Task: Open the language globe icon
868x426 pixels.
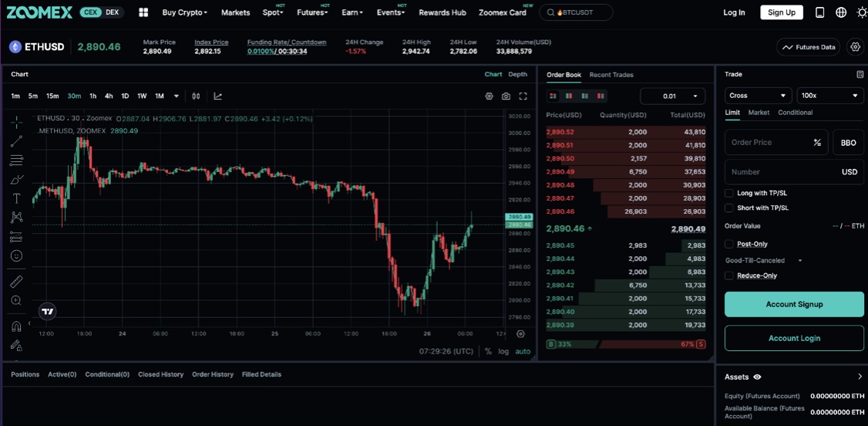Action: pyautogui.click(x=841, y=12)
